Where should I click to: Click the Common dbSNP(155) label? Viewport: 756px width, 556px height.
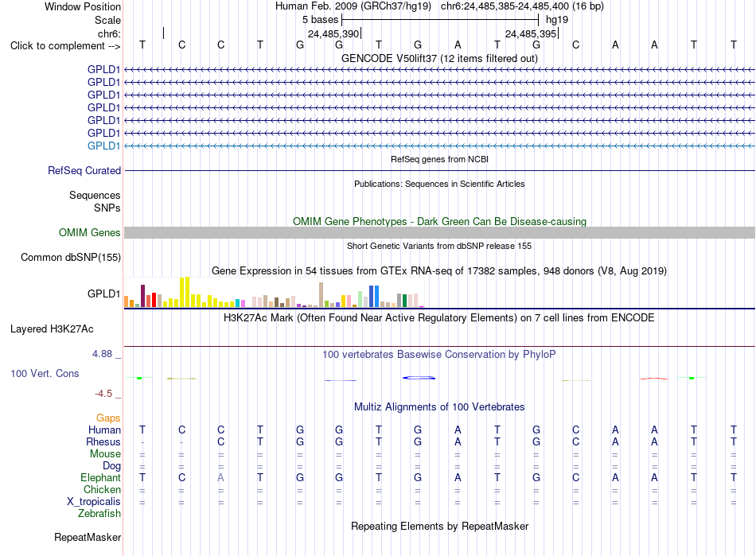coord(71,257)
